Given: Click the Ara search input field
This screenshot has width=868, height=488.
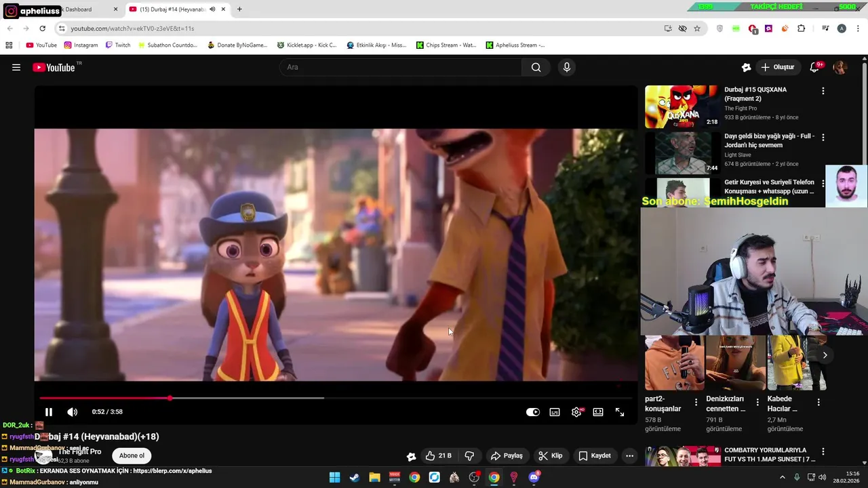Looking at the screenshot, I should [400, 67].
